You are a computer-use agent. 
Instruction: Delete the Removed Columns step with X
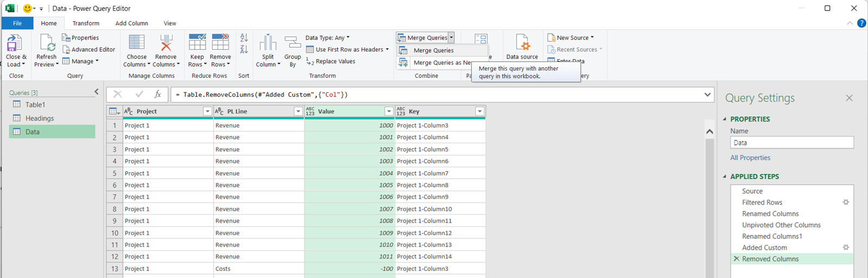coord(736,259)
